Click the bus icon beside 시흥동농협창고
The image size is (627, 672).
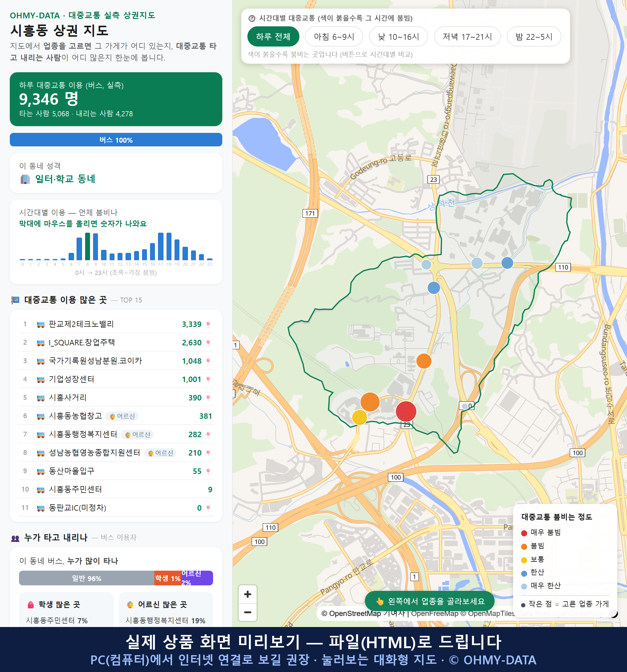(40, 416)
